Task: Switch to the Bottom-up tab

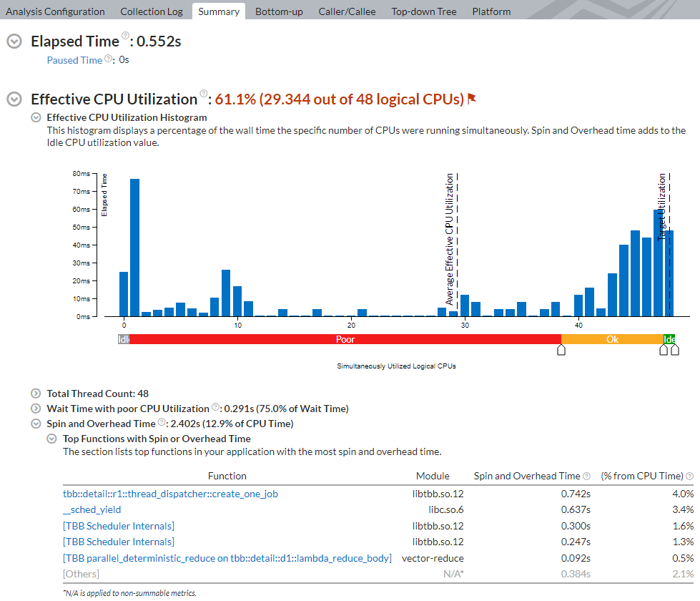Action: tap(279, 11)
